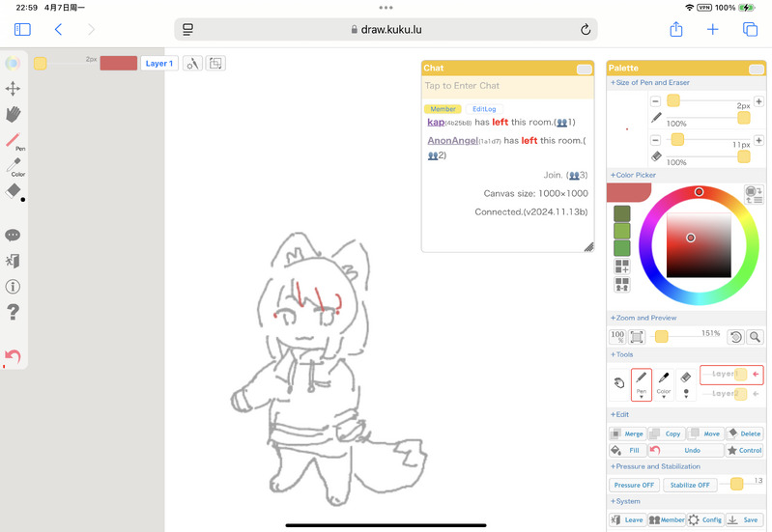Select the Pen tool in left toolbar
This screenshot has height=532, width=772.
point(14,141)
